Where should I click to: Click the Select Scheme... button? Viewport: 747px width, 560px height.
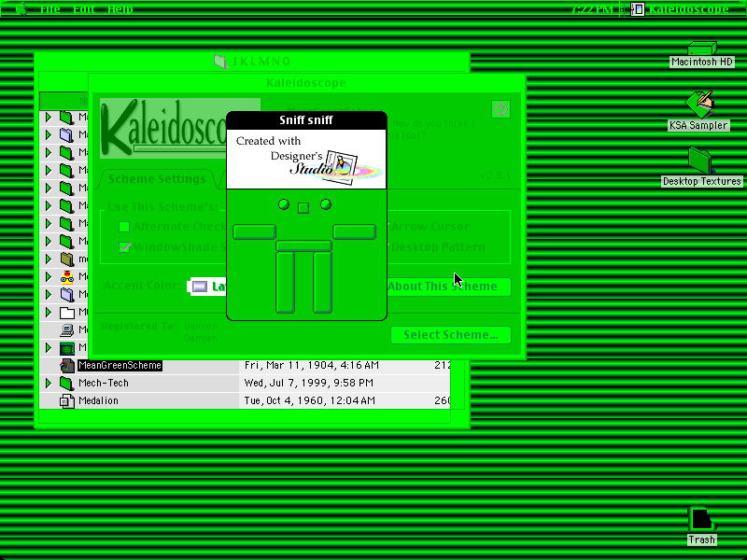tap(451, 335)
